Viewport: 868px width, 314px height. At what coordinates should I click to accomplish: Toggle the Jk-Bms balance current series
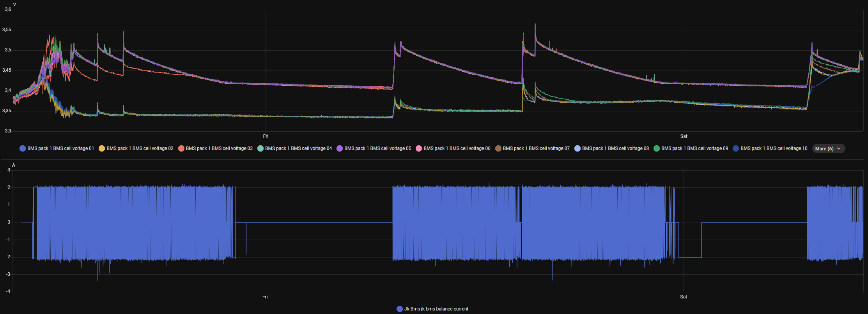click(432, 309)
